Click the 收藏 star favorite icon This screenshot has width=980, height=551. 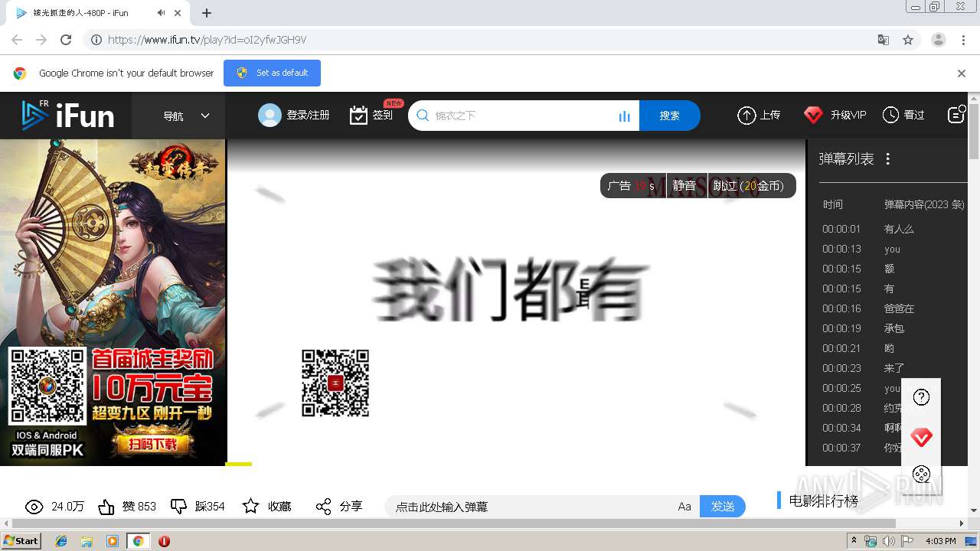(250, 507)
